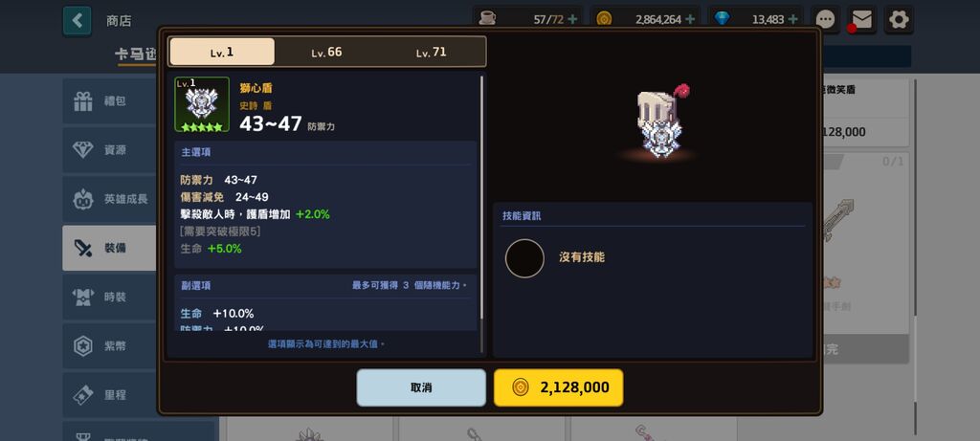Screen dimensions: 980x441
Task: Open the settings gear icon
Action: 899,19
